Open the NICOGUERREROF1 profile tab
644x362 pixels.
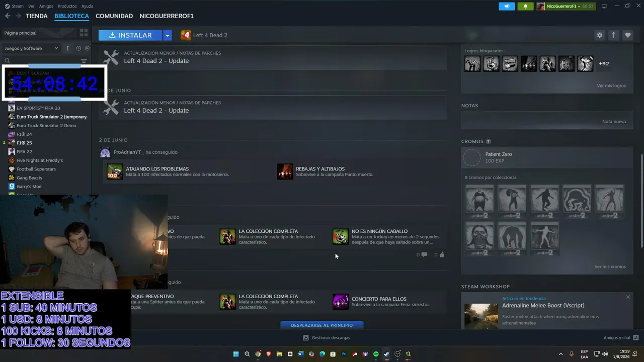click(x=167, y=16)
